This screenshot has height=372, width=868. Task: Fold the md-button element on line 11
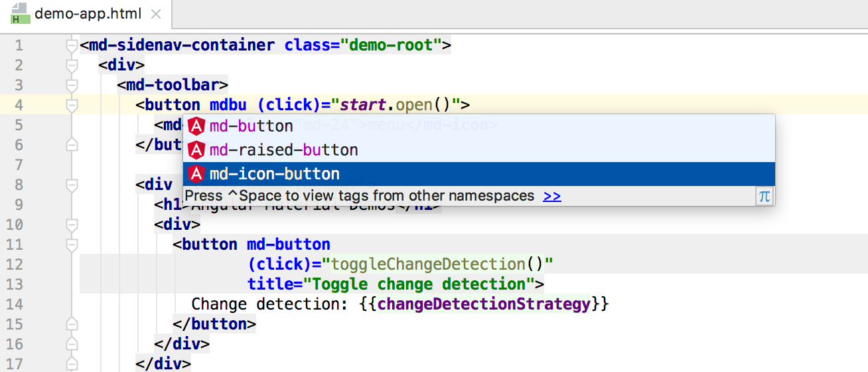coord(72,244)
